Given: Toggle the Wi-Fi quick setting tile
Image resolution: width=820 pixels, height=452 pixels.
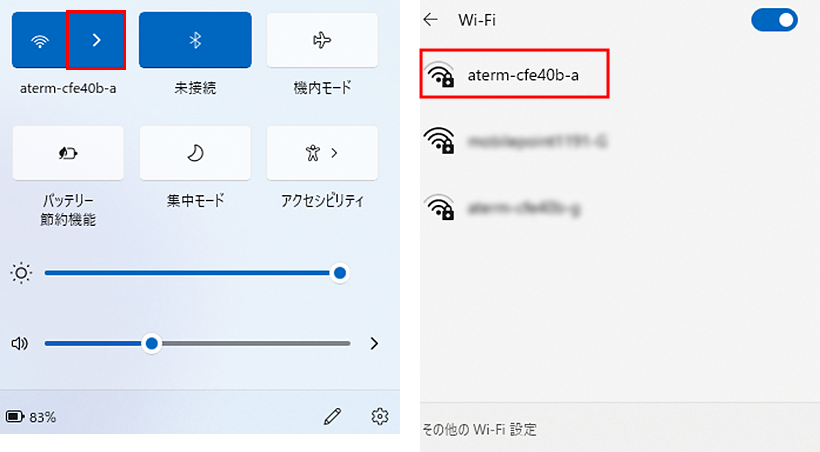Looking at the screenshot, I should click(x=40, y=40).
